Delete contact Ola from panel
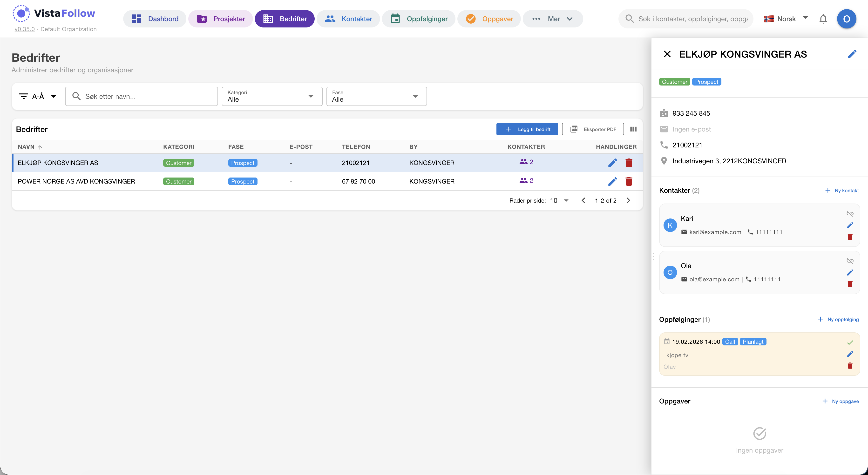This screenshot has height=475, width=868. tap(850, 284)
